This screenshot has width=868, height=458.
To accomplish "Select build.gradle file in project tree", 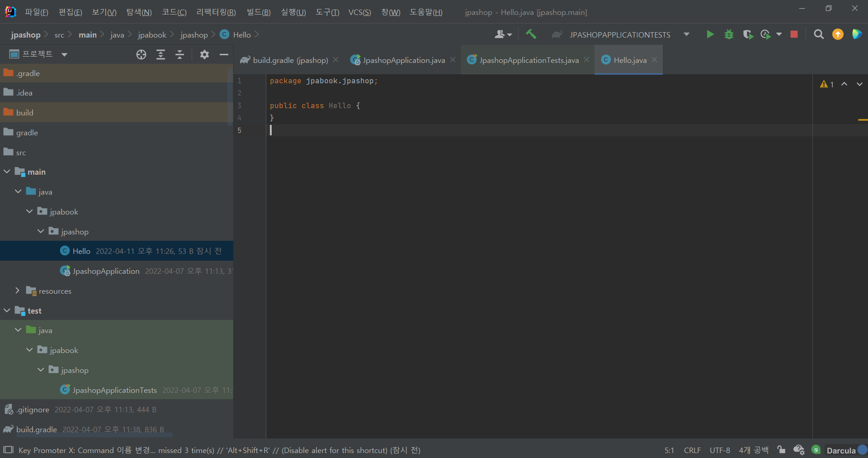I will coord(117,429).
